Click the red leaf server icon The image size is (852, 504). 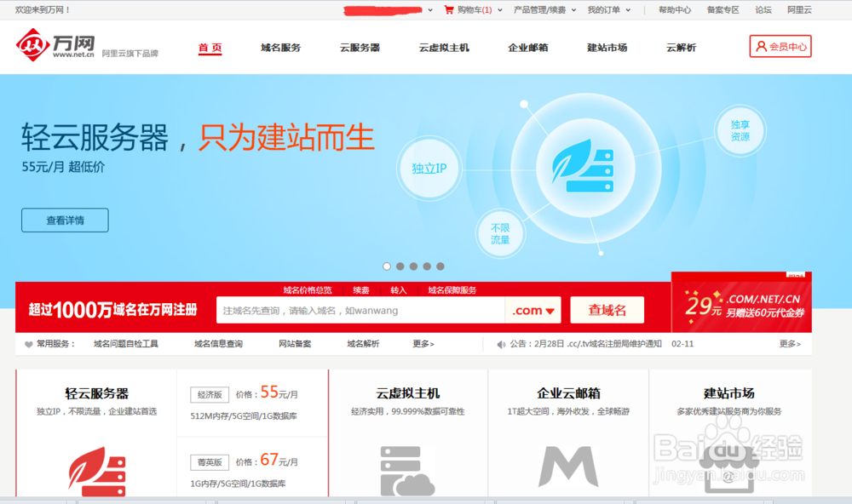click(x=97, y=471)
